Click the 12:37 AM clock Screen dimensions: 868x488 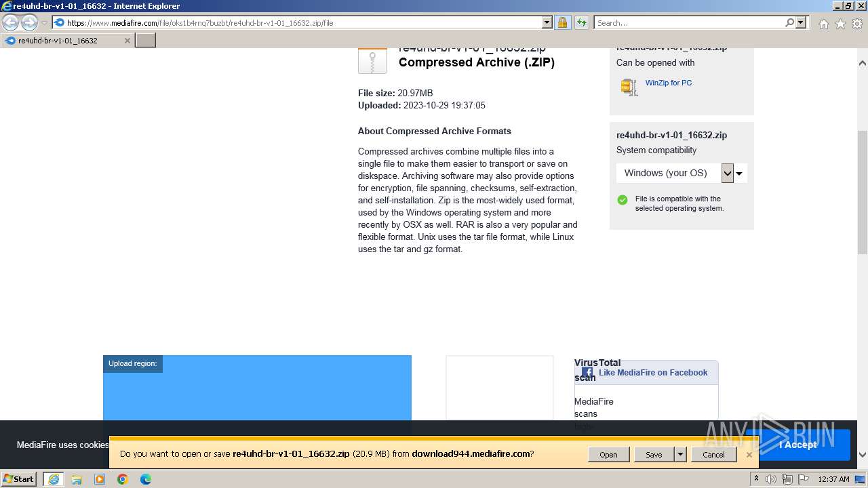point(833,479)
